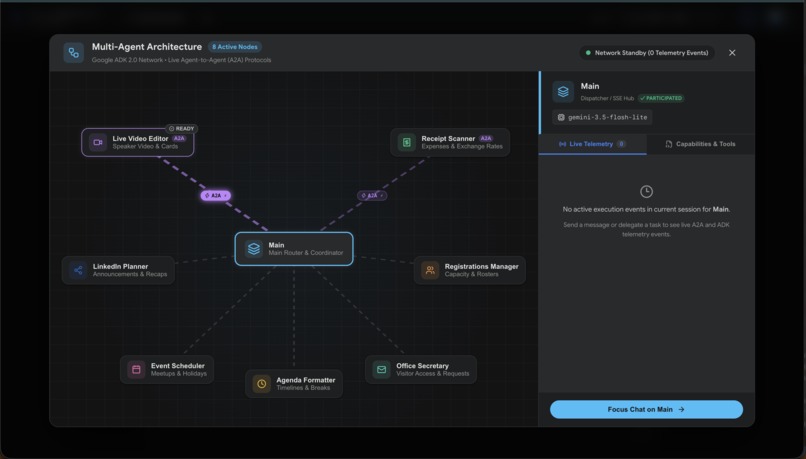Select the LinkedIn Planner node
The image size is (806, 459).
118,270
